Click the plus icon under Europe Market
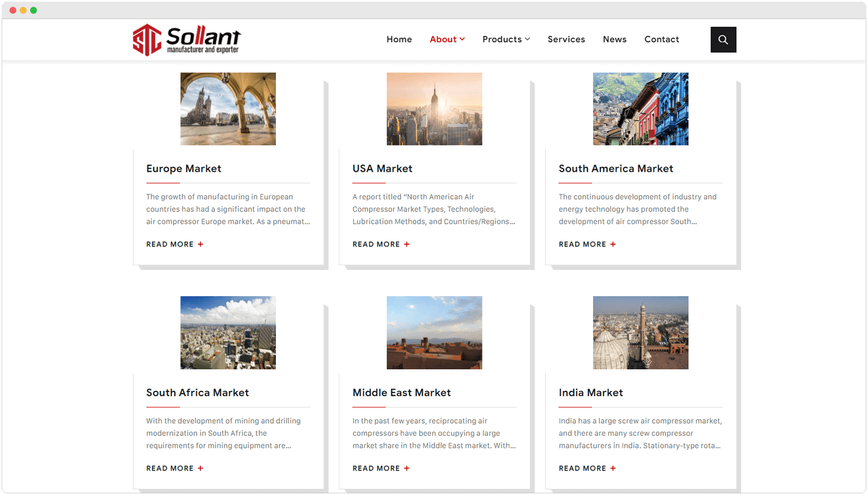 tap(201, 244)
